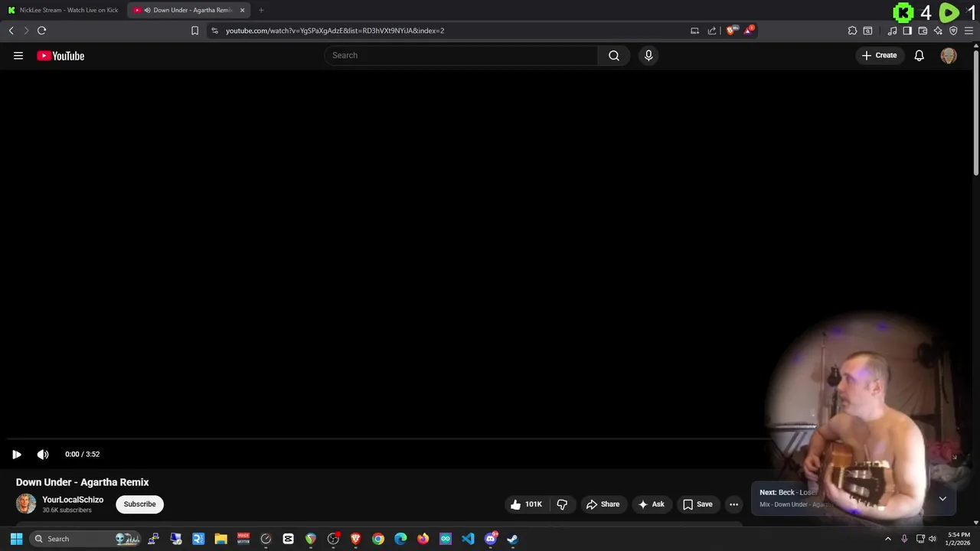Click the Windows taskbar Search box

tap(85, 539)
